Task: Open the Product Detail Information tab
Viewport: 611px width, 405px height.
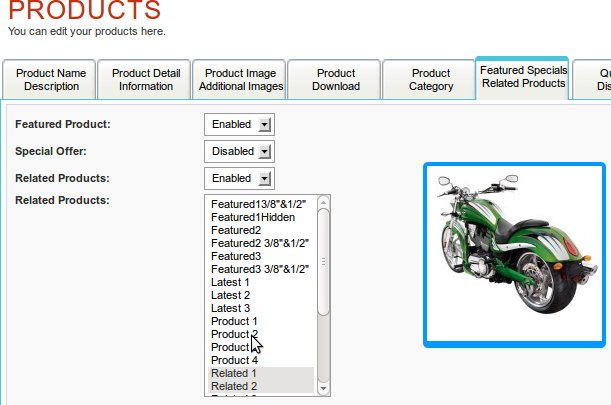Action: 146,80
